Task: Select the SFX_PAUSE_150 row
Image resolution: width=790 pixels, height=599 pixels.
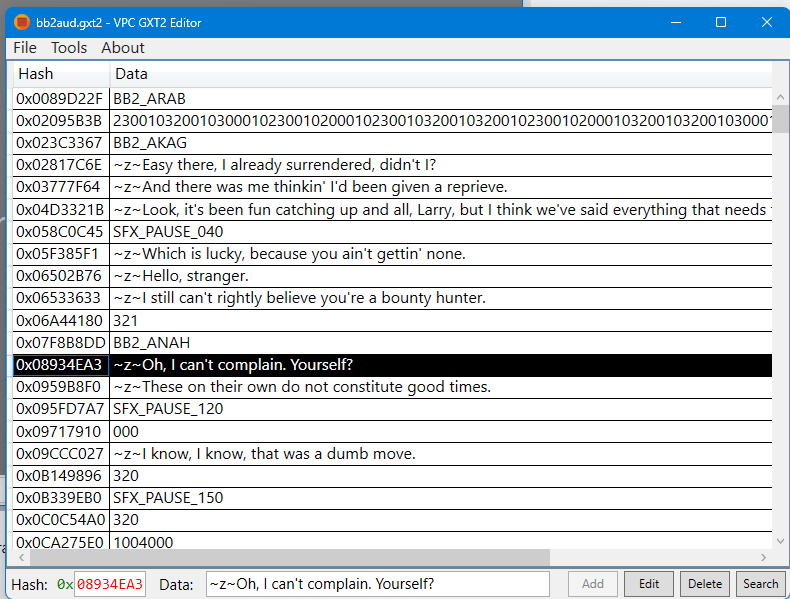Action: (392, 498)
